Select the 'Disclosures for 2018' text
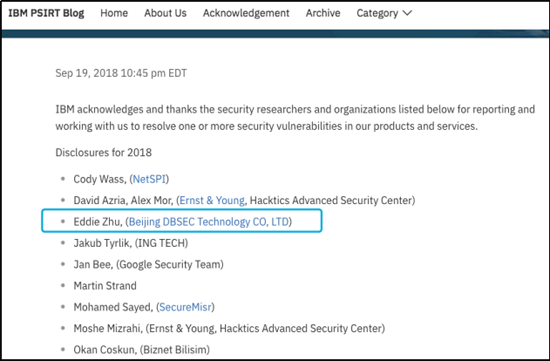This screenshot has height=361, width=550. [x=103, y=153]
